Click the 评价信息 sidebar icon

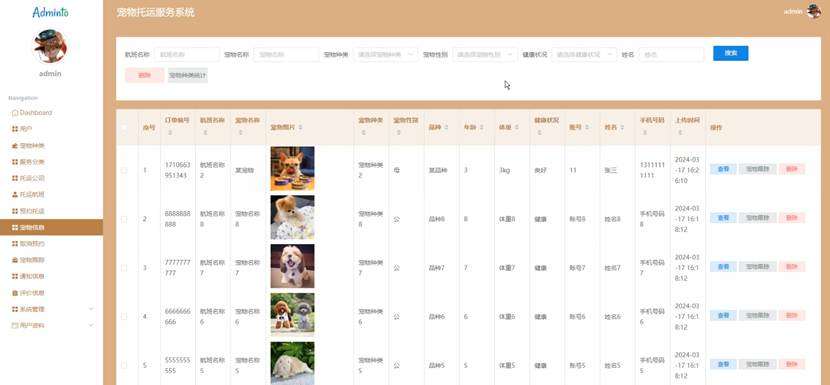tap(15, 293)
